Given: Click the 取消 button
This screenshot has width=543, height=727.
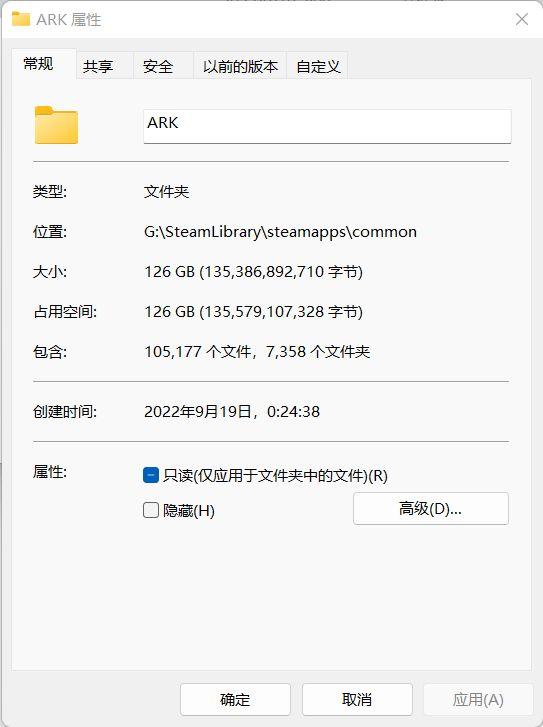Looking at the screenshot, I should pos(357,699).
